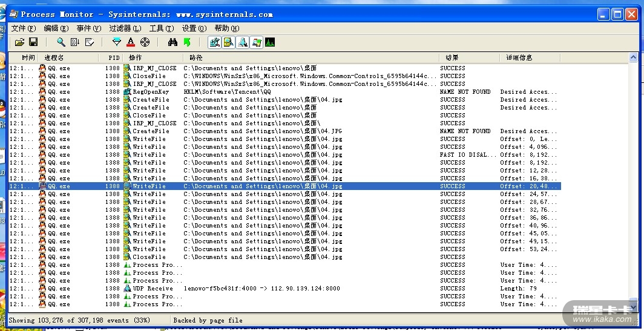The height and width of the screenshot is (331, 644).
Task: Click the target crosshair include-process icon
Action: point(145,42)
